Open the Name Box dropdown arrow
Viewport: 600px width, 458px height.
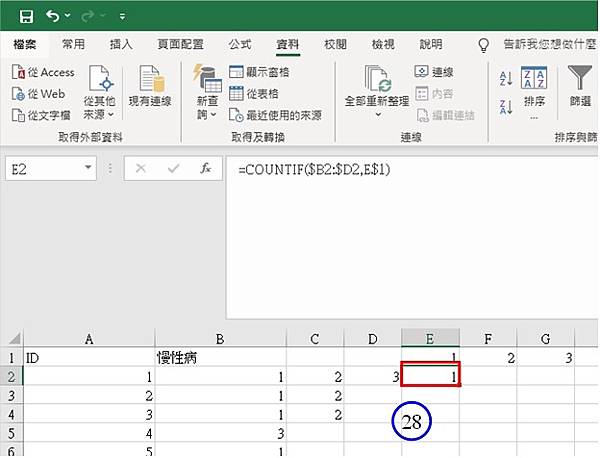pyautogui.click(x=88, y=168)
